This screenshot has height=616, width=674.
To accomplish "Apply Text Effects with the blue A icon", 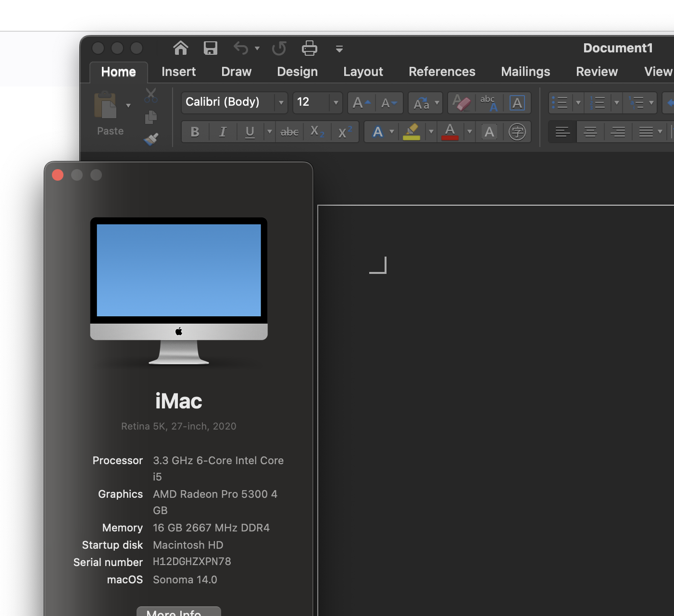I will click(x=378, y=132).
